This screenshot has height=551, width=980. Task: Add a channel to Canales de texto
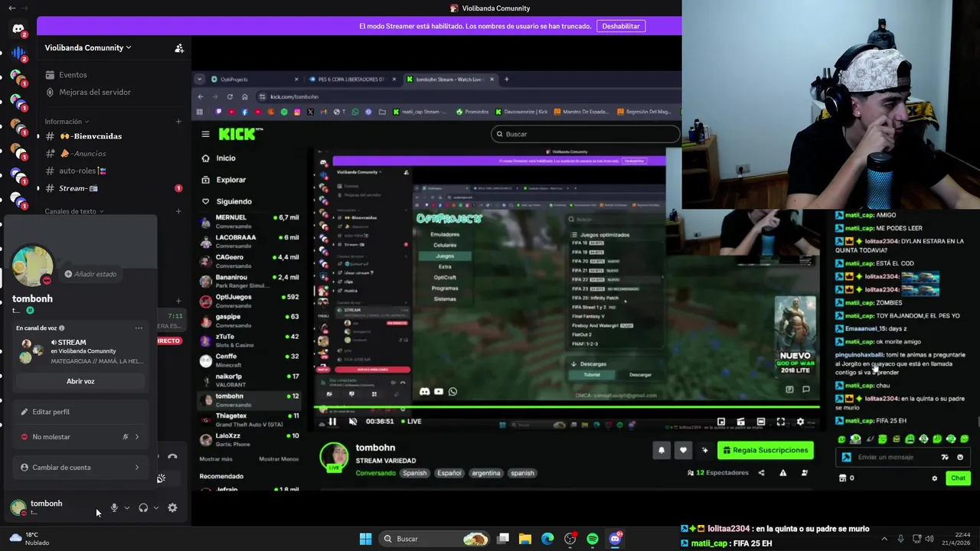[x=178, y=211]
